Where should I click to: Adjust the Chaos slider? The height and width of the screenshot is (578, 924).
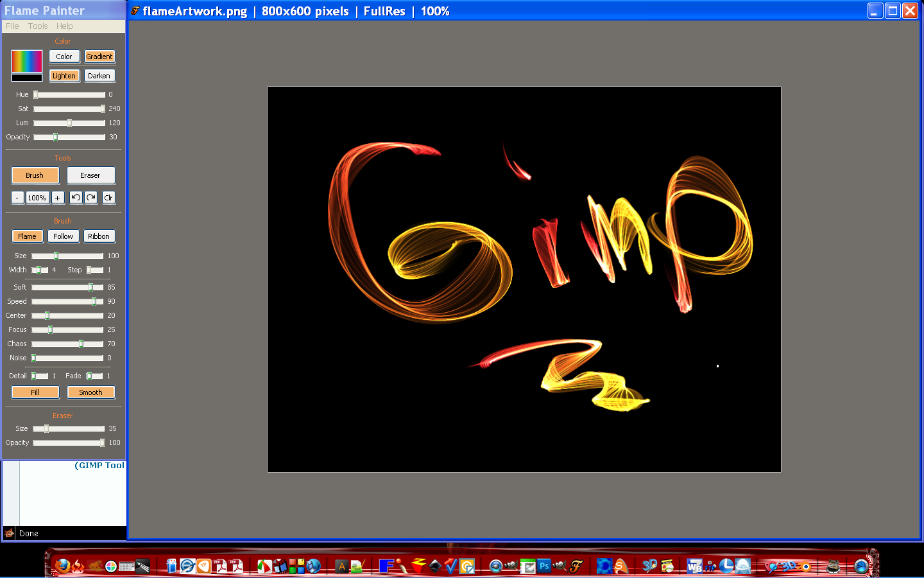click(67, 344)
